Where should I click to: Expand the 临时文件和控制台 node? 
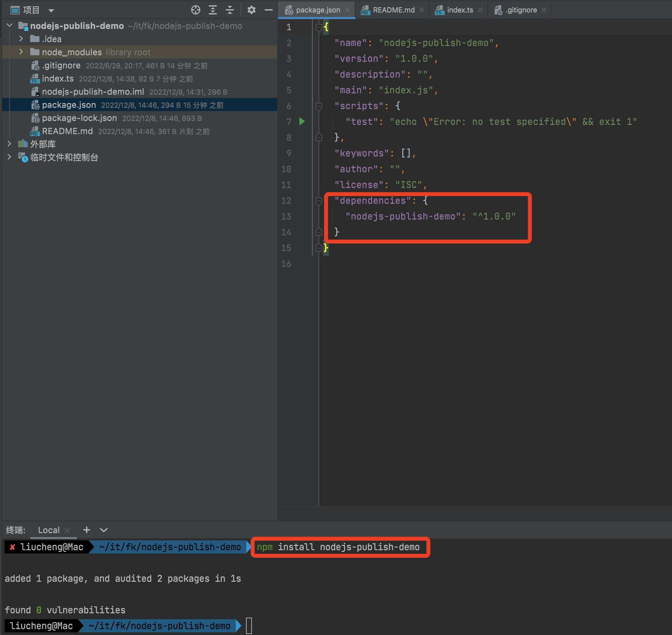pyautogui.click(x=9, y=157)
